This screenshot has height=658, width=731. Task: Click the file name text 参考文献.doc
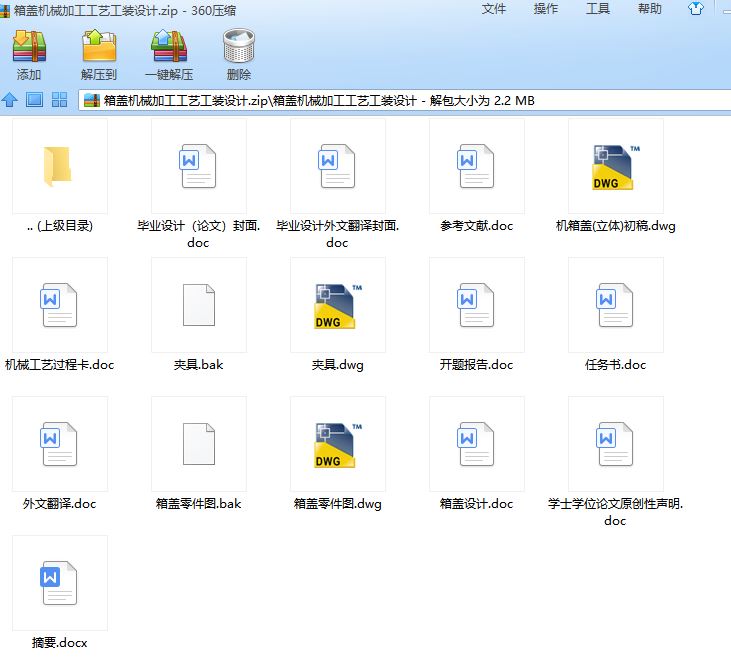click(476, 226)
